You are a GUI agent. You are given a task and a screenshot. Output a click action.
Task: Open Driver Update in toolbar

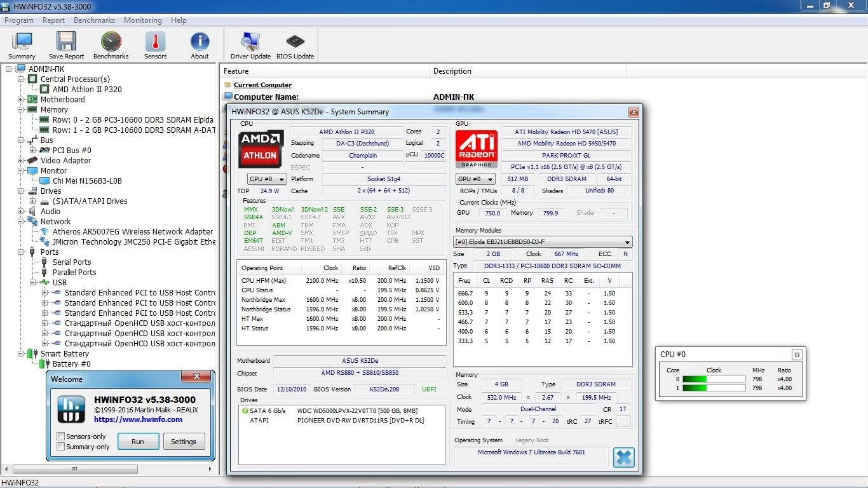(250, 46)
